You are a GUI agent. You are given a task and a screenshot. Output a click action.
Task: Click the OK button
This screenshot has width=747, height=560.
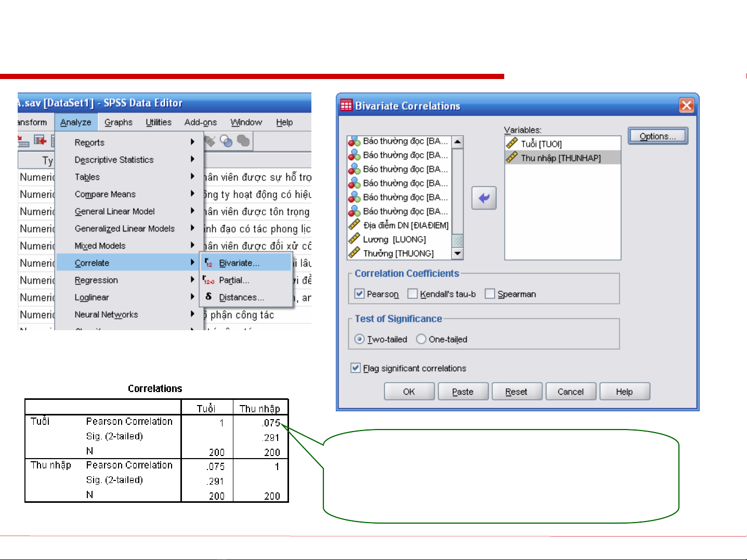click(409, 392)
